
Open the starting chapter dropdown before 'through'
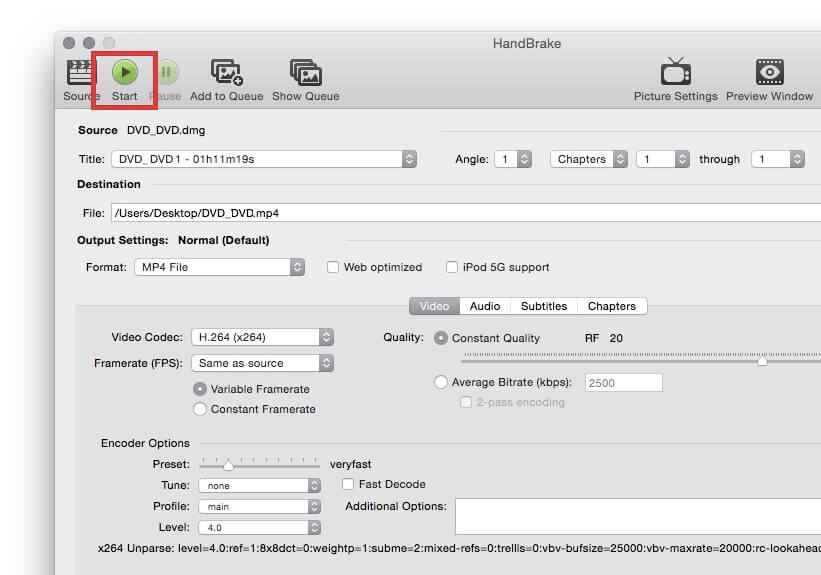[x=663, y=159]
